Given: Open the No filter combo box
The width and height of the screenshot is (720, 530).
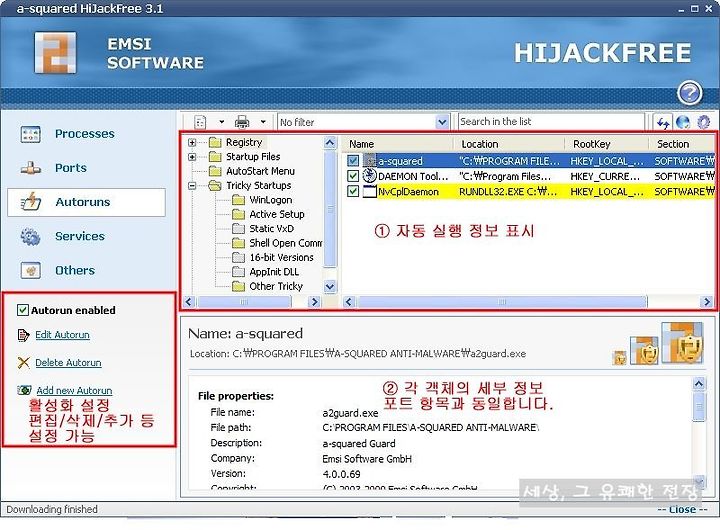Looking at the screenshot, I should [x=363, y=122].
